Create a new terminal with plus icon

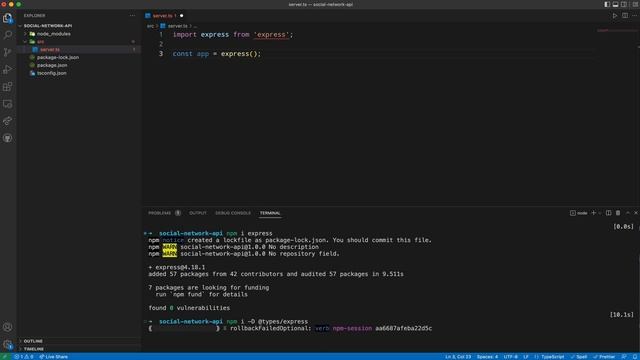click(593, 213)
